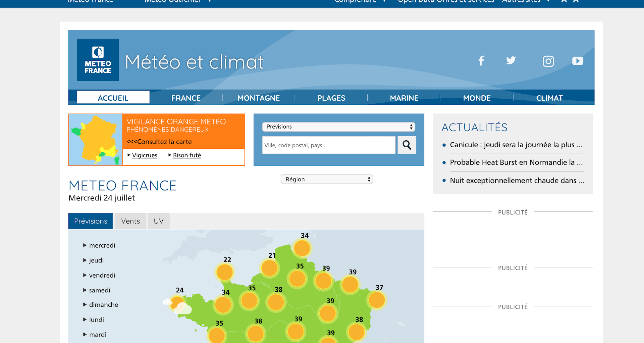Click the magnifier search button
This screenshot has height=343, width=644.
pyautogui.click(x=407, y=145)
